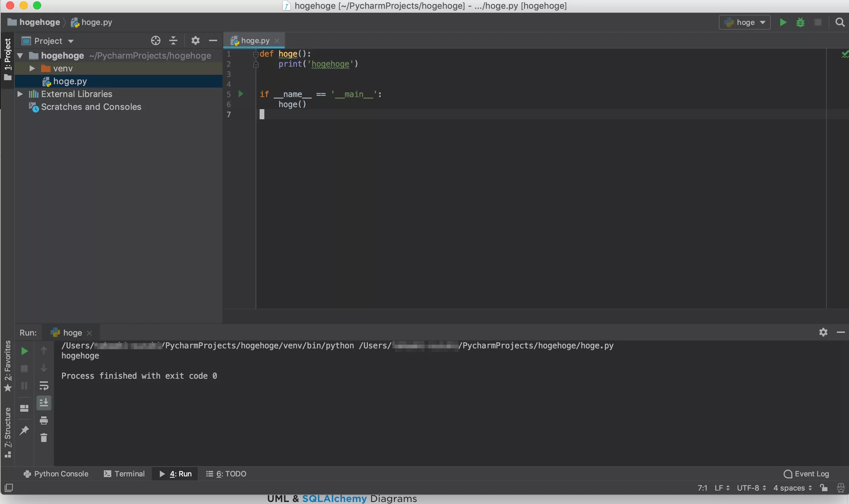The height and width of the screenshot is (504, 849).
Task: Click the print icon in Run panel
Action: coord(44,420)
